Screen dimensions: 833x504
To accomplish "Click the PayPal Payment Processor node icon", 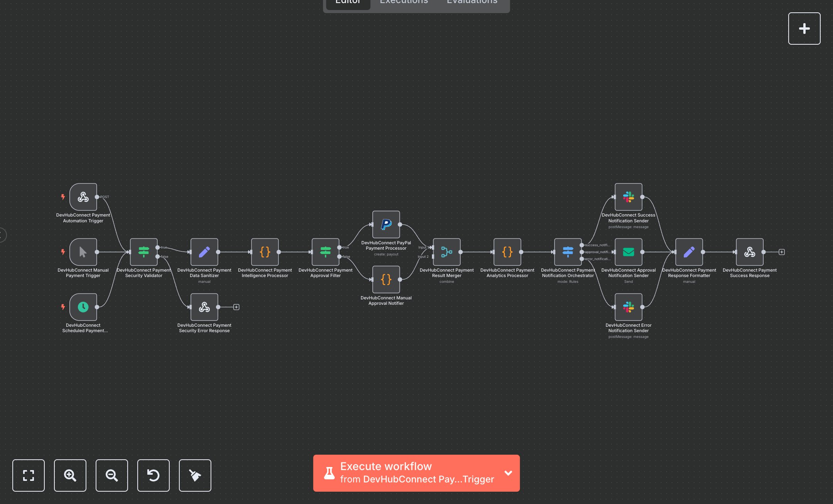I will click(x=386, y=225).
